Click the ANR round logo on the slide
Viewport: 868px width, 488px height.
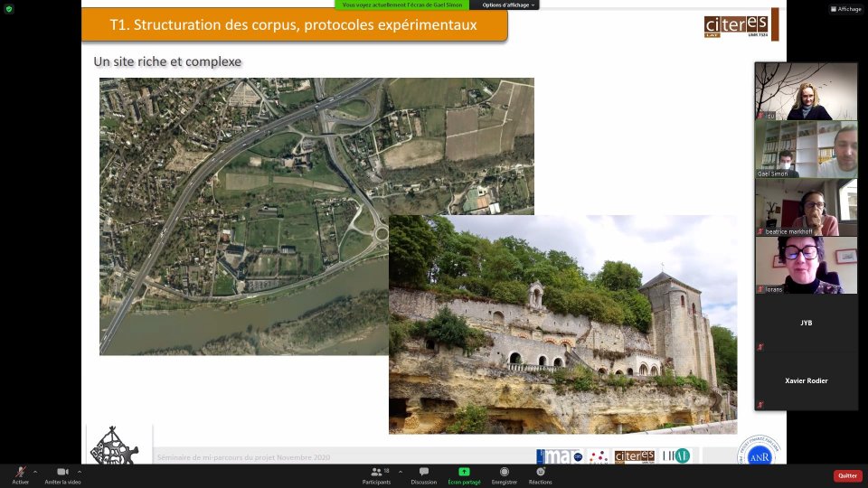759,453
